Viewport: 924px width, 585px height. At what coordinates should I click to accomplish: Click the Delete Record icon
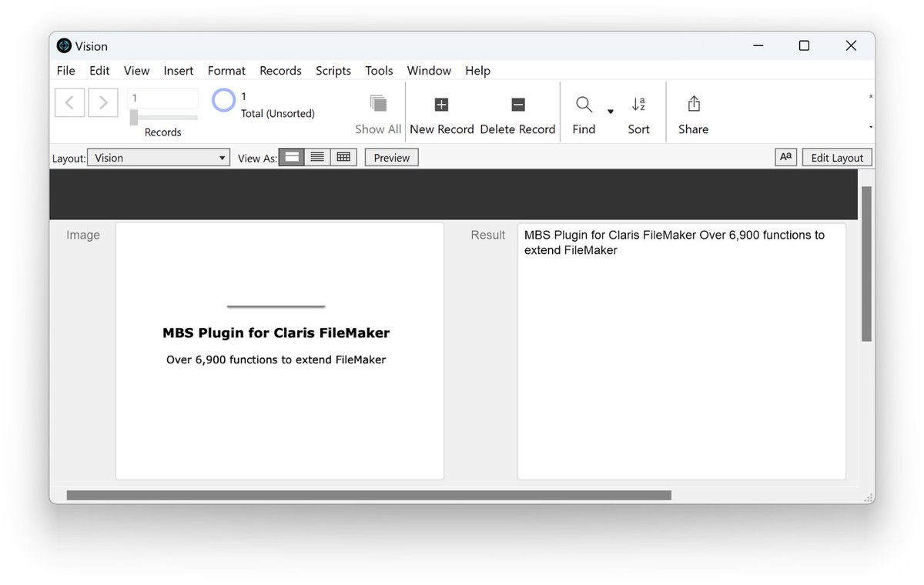pos(518,105)
